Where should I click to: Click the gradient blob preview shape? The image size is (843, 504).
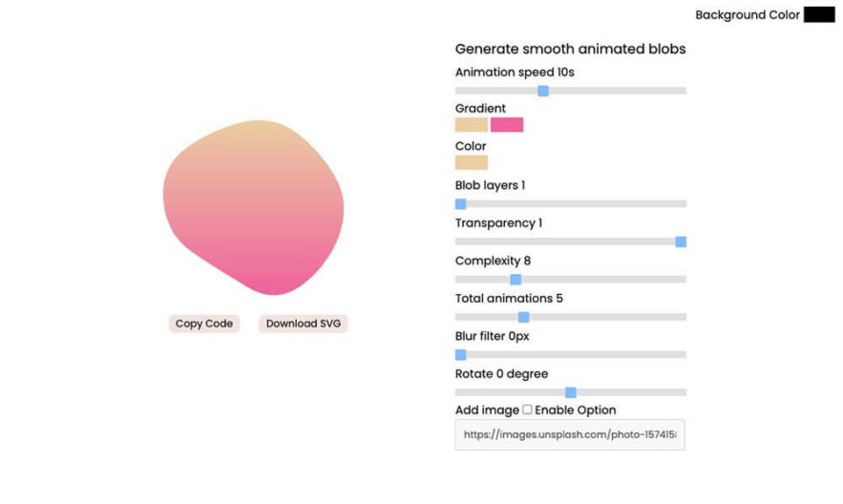[x=254, y=207]
